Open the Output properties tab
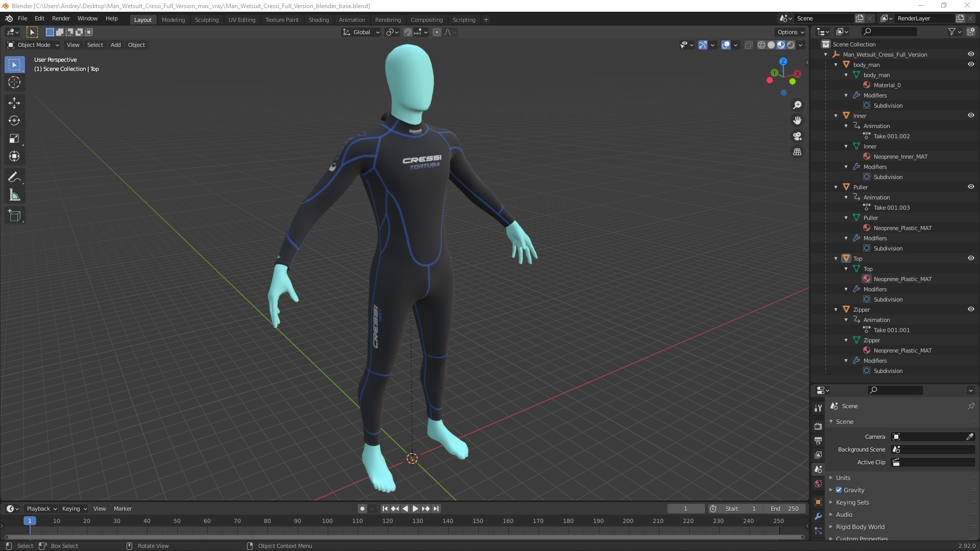Viewport: 980px width, 551px height. point(818,440)
